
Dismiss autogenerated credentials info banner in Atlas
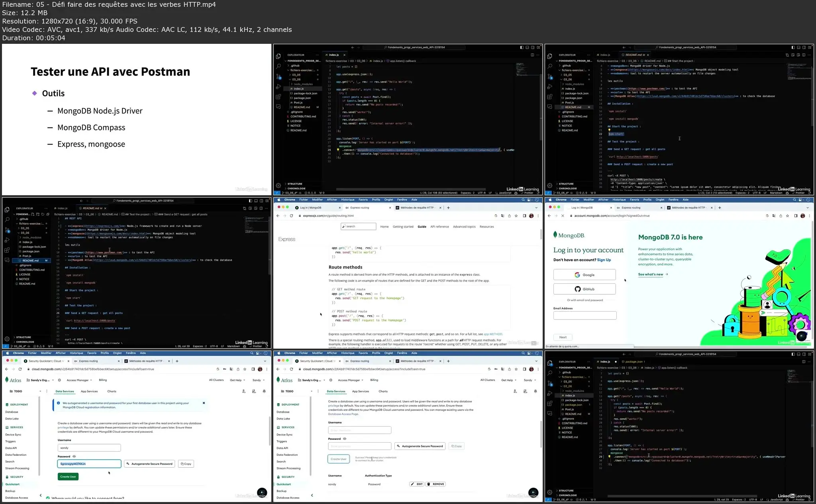(204, 403)
